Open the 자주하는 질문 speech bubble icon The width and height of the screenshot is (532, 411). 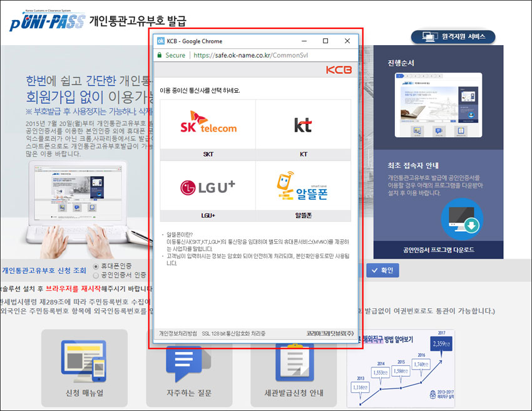tap(188, 363)
